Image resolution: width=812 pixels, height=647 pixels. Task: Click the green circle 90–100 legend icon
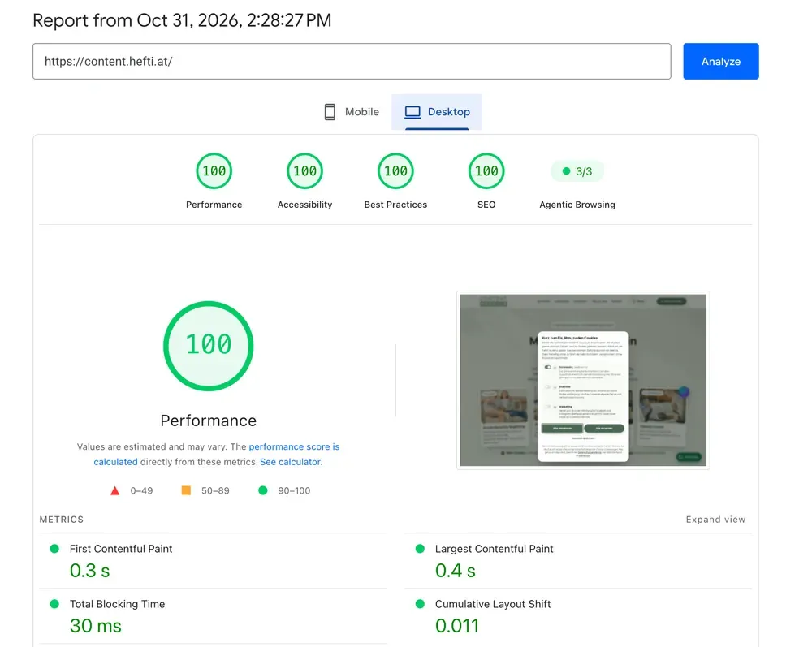tap(263, 490)
